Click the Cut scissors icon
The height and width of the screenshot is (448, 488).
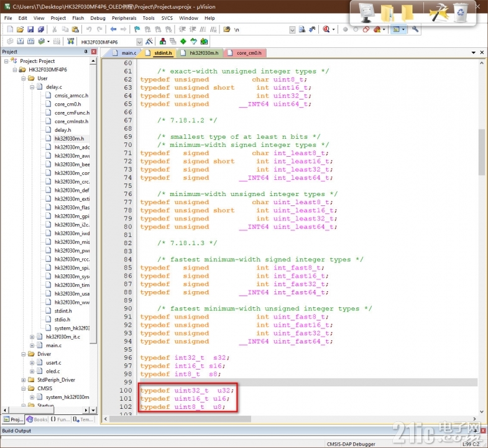[55, 29]
